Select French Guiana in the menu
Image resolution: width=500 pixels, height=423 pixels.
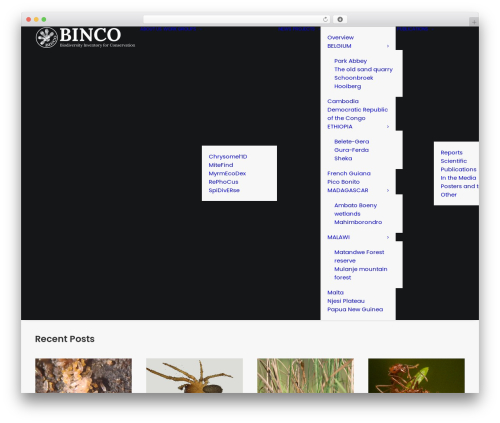point(349,174)
